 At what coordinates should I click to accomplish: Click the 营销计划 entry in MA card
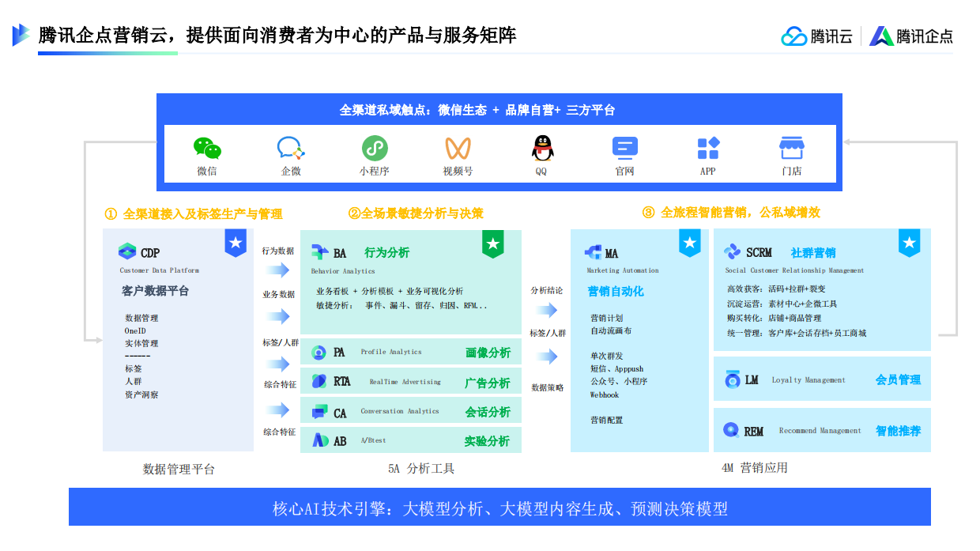coord(607,318)
